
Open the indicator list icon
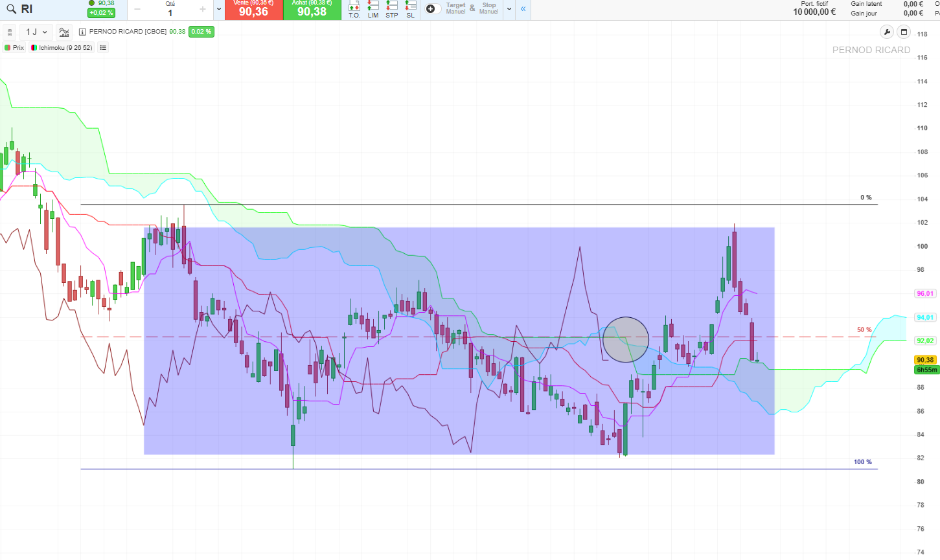tap(103, 47)
